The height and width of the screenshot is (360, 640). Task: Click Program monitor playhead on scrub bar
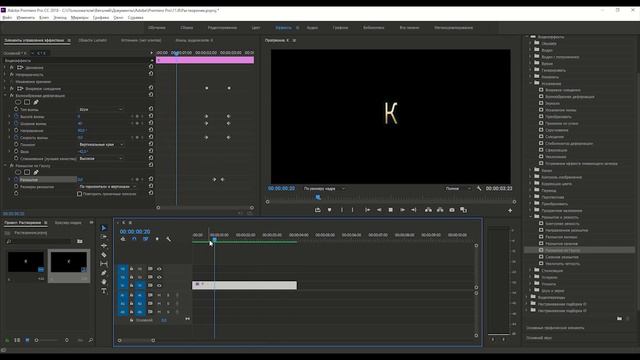[x=318, y=198]
